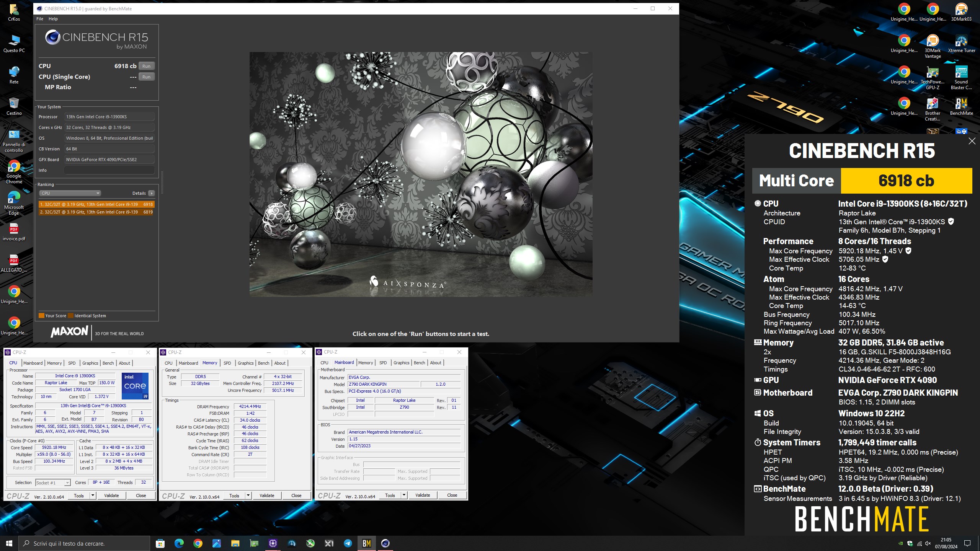Click the Core Speed value 5920.18 MHz
The width and height of the screenshot is (980, 551).
pyautogui.click(x=54, y=447)
